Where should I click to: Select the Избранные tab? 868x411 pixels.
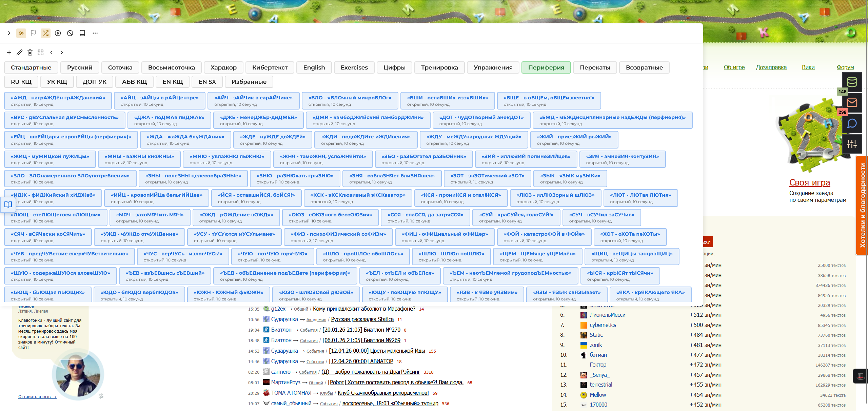pos(249,82)
